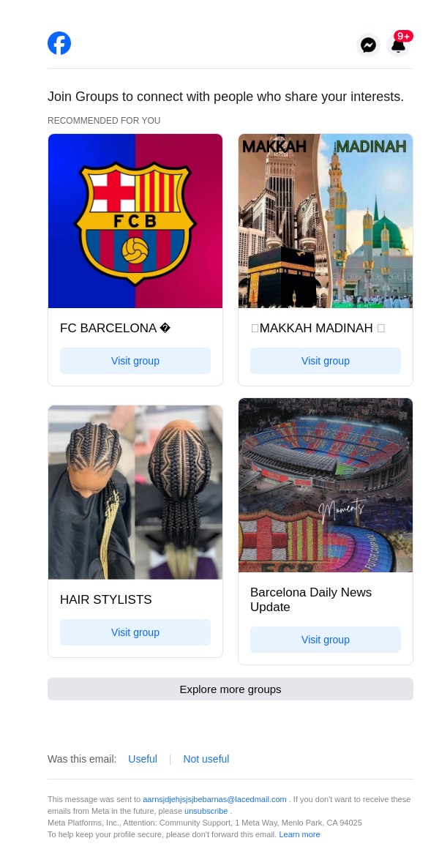439x868 pixels.
Task: Click the lacedmail.com recipient email address
Action: [214, 799]
